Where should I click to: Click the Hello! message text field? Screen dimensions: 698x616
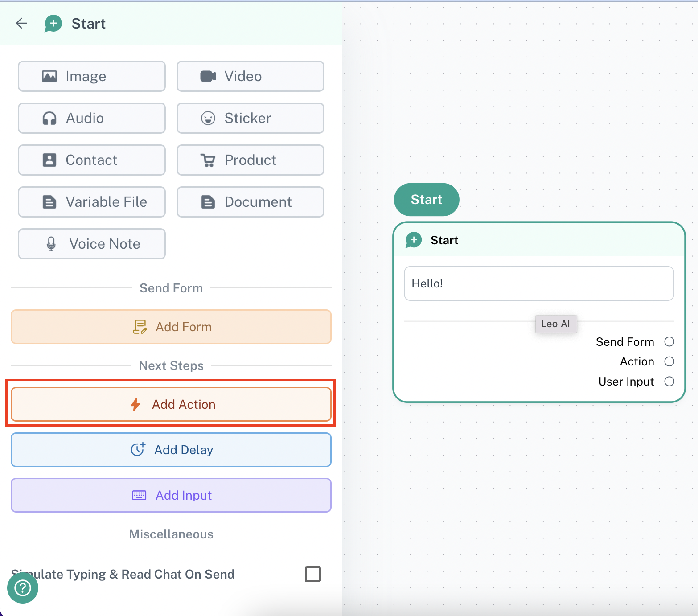tap(538, 283)
